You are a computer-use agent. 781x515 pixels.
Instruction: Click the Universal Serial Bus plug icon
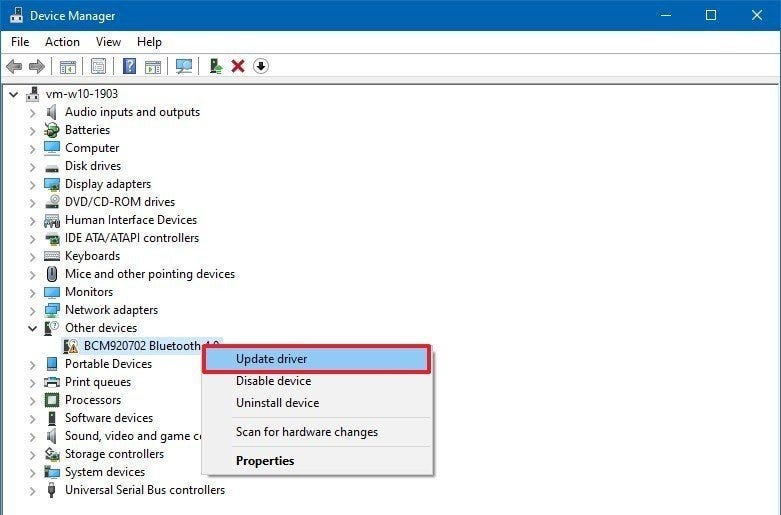[51, 490]
